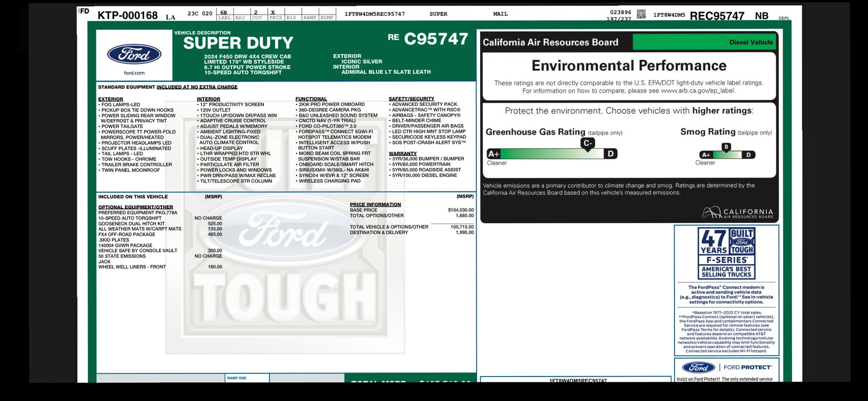Viewport: 868px width, 401px height.
Task: Click the SUPER DUTY vehicle title
Action: [x=238, y=43]
